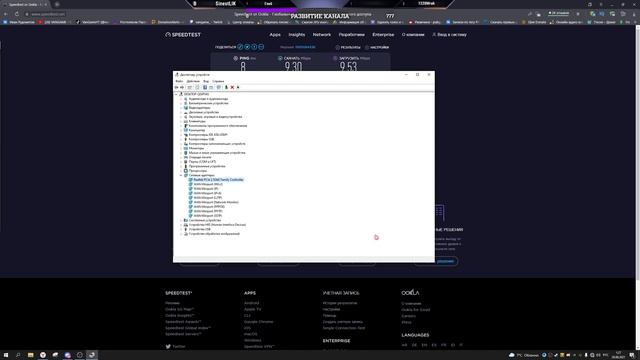Open Apps in Speedtest navigation
Viewport: 640px width, 360px height.
[275, 35]
